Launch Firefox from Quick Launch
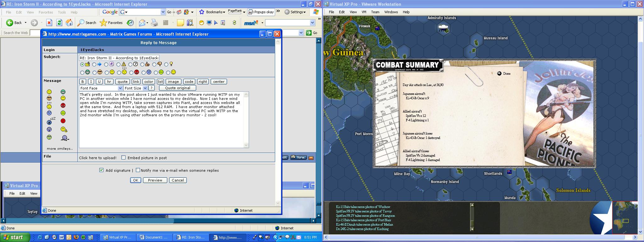The image size is (644, 242). click(x=76, y=237)
